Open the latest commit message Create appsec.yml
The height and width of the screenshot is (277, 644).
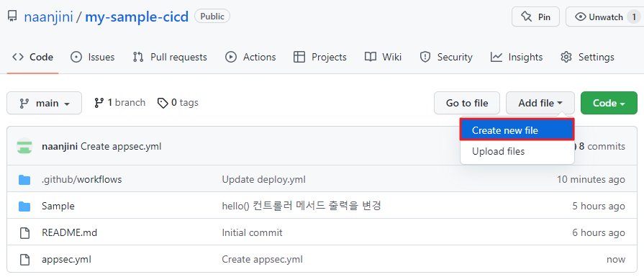click(x=121, y=147)
